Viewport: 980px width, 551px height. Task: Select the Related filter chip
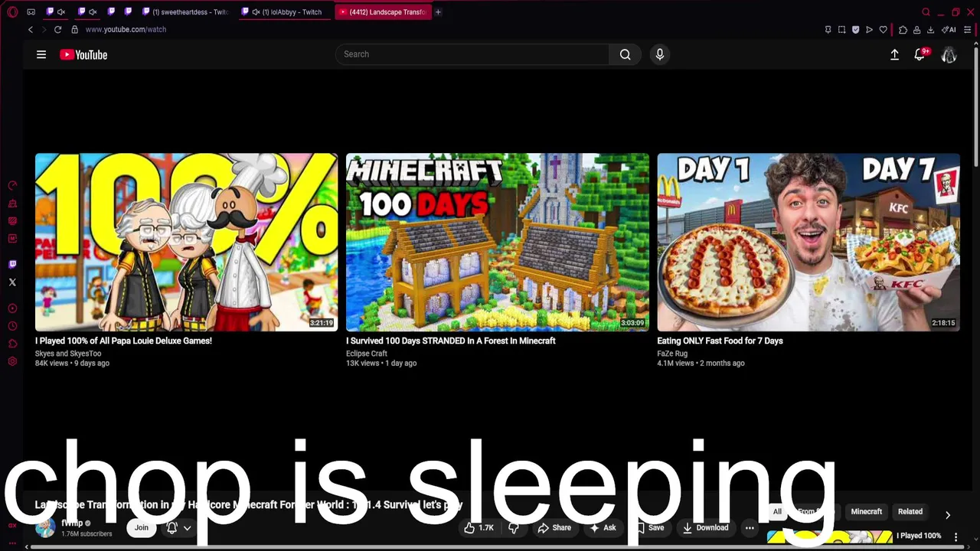pos(910,511)
